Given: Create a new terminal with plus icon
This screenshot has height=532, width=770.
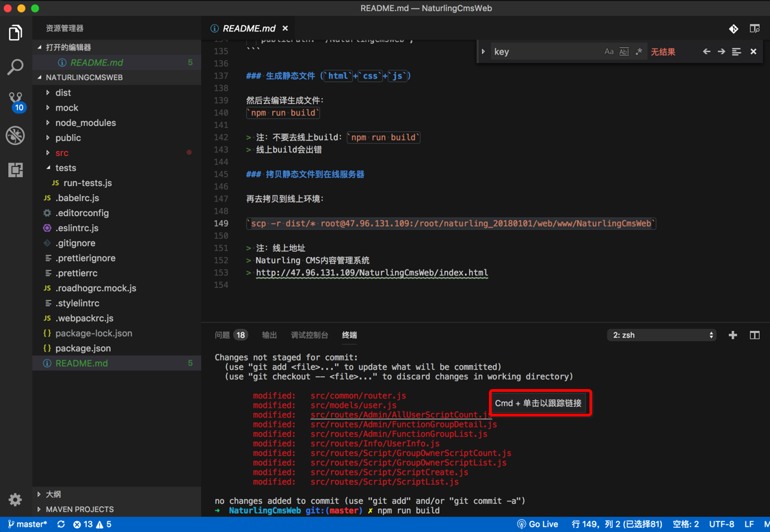Looking at the screenshot, I should (732, 335).
